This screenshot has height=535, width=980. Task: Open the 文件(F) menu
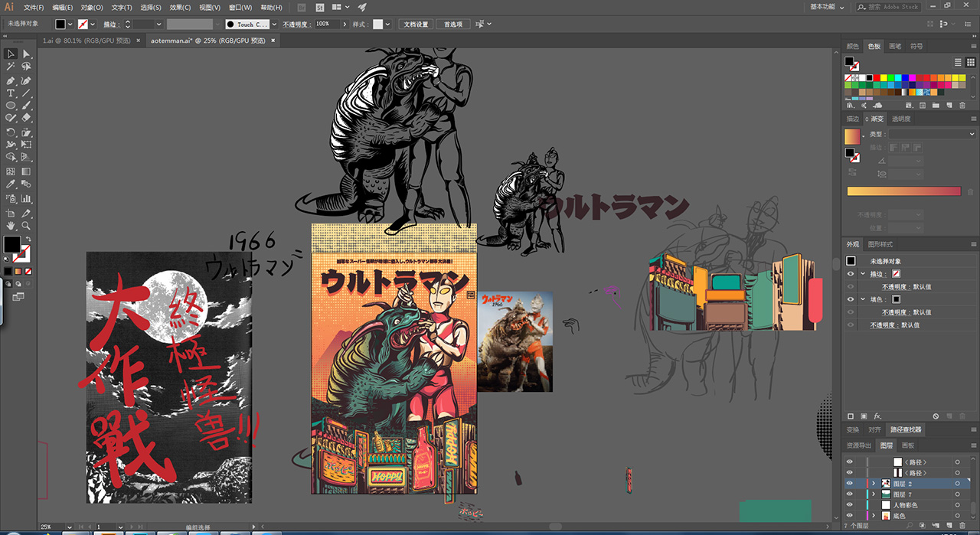[x=34, y=7]
